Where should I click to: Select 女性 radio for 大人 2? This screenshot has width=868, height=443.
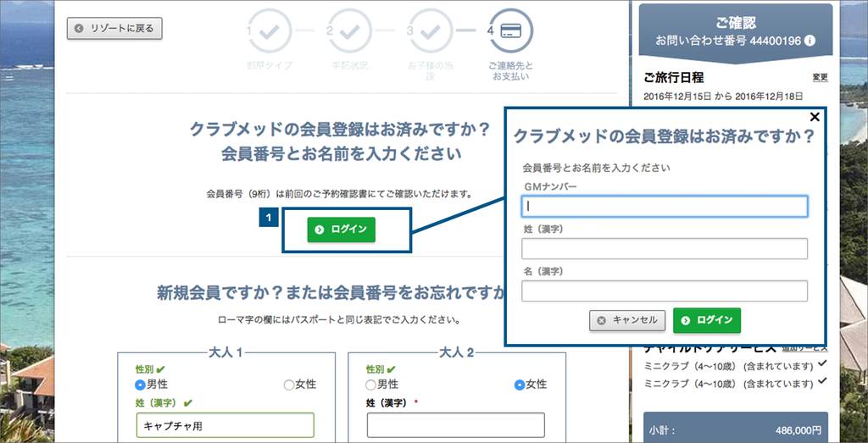tap(519, 385)
